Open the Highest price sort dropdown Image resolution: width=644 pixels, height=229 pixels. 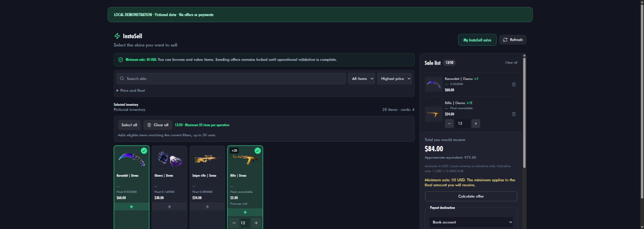coord(394,79)
